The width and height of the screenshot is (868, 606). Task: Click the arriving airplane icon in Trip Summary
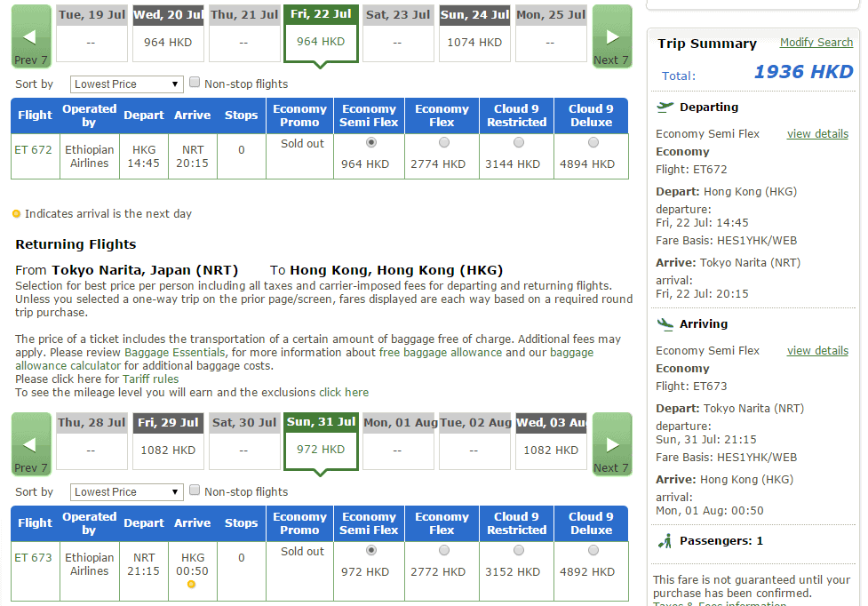point(665,324)
